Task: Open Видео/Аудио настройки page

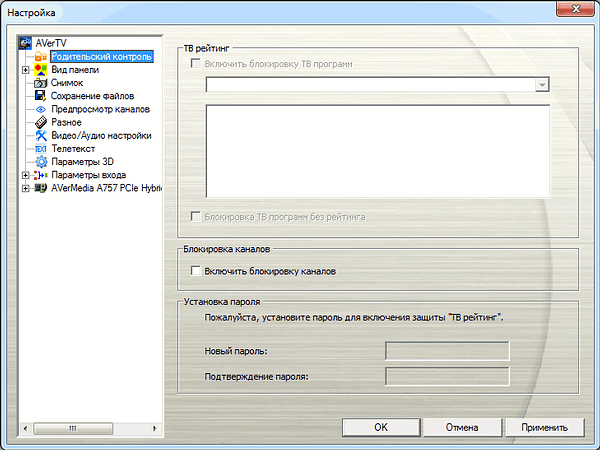Action: tap(101, 135)
